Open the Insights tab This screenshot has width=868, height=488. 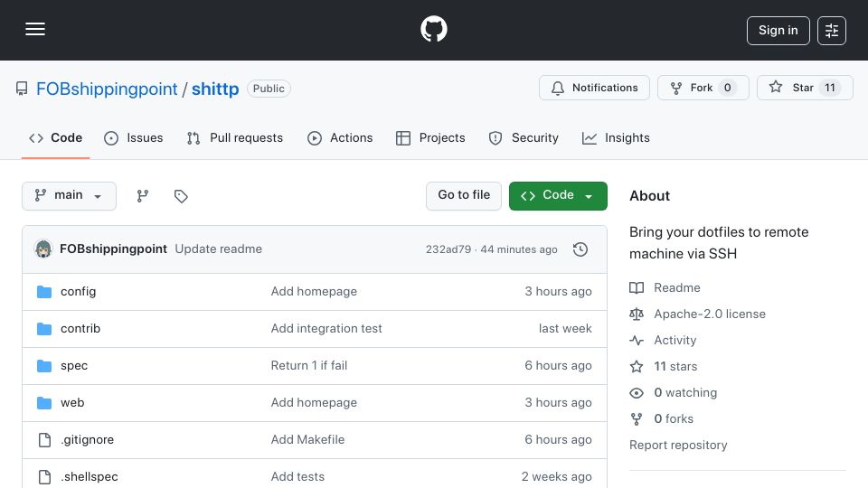click(616, 137)
